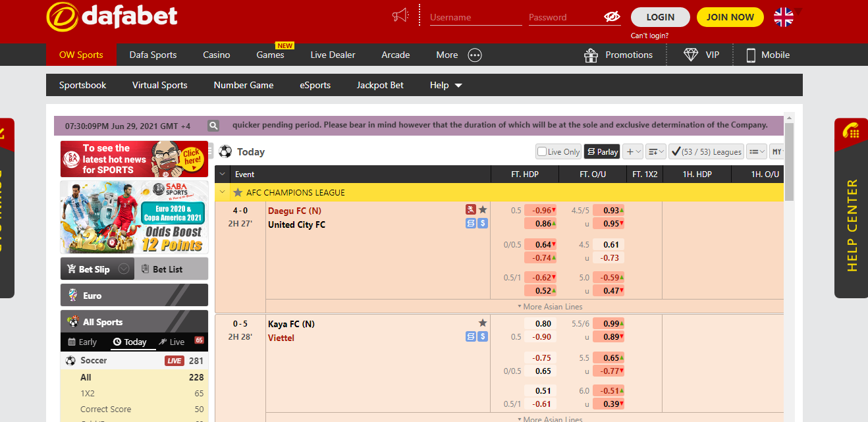Collapse the AFC Champions League section
The height and width of the screenshot is (422, 868).
[x=223, y=193]
